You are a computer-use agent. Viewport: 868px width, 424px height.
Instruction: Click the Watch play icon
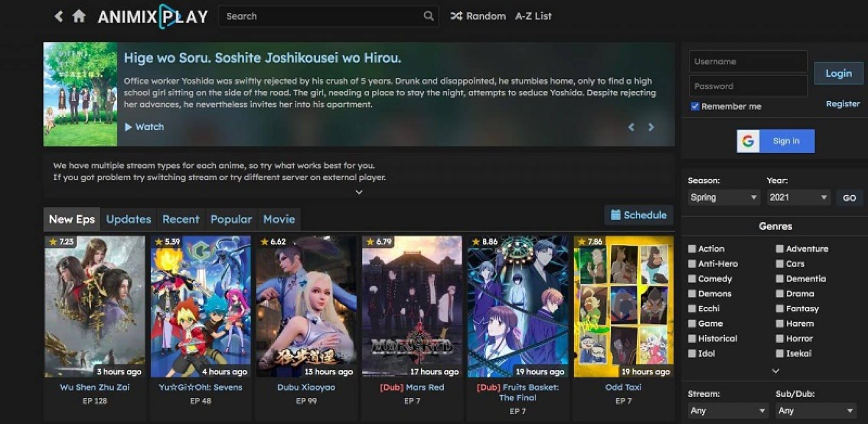point(128,127)
